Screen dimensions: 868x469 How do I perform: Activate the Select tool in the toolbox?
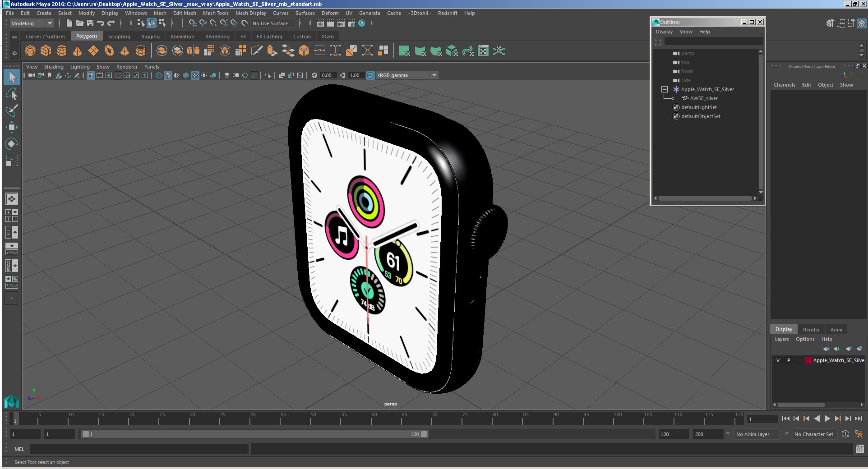coord(12,78)
